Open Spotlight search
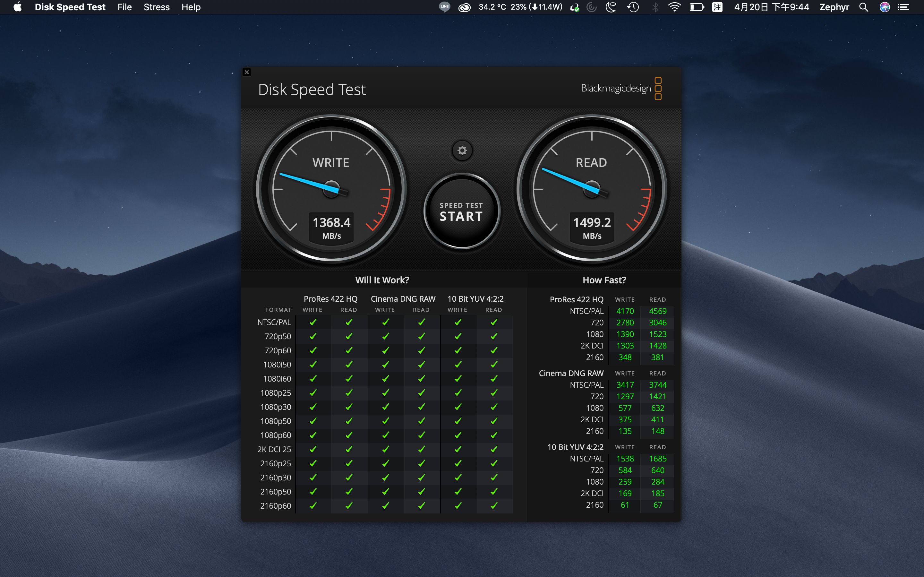 pos(864,7)
